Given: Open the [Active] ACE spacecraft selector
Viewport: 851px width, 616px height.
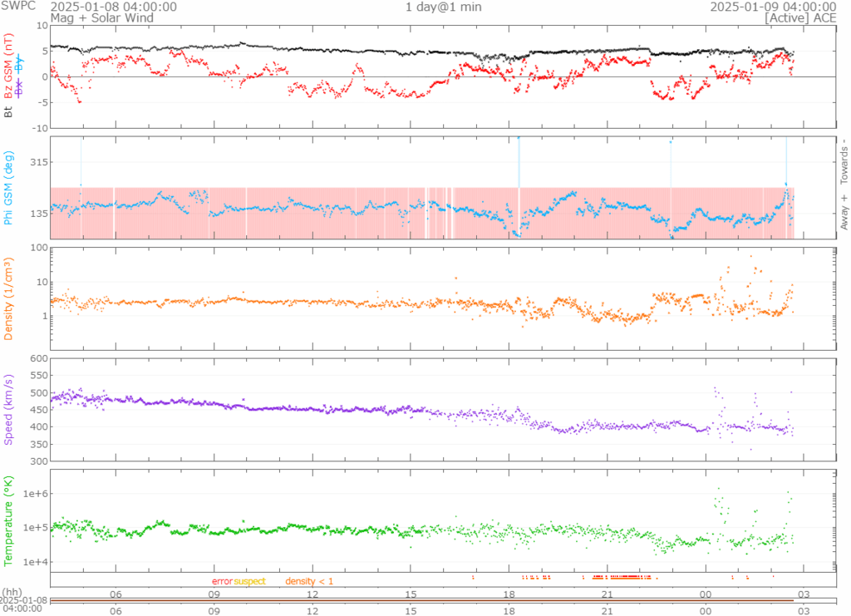Looking at the screenshot, I should pos(800,18).
